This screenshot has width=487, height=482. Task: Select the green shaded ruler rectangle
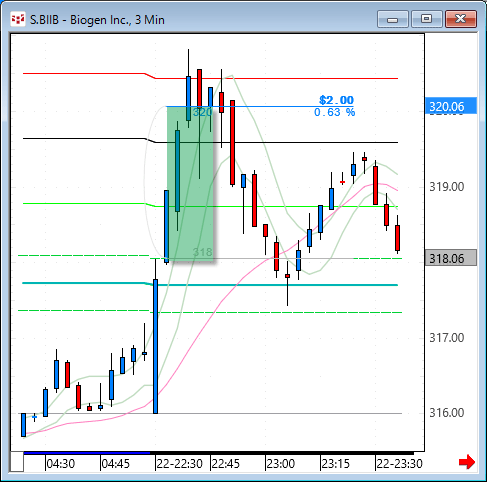[190, 183]
